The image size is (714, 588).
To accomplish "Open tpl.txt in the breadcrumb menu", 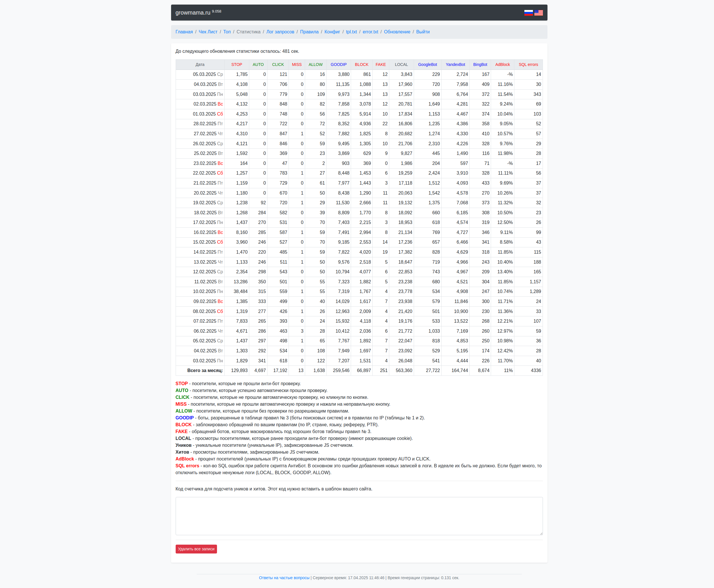I will pos(351,32).
